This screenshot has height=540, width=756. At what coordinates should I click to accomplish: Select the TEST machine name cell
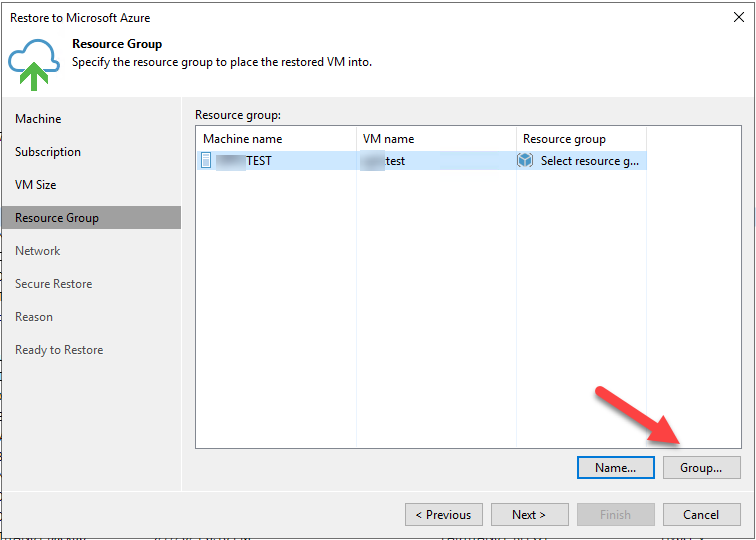point(277,160)
